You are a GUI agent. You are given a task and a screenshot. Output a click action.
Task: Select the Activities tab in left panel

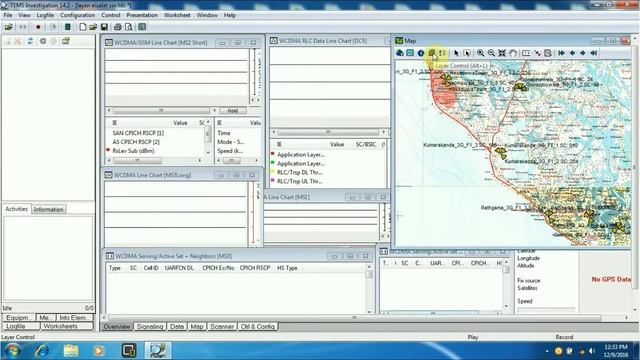[16, 209]
